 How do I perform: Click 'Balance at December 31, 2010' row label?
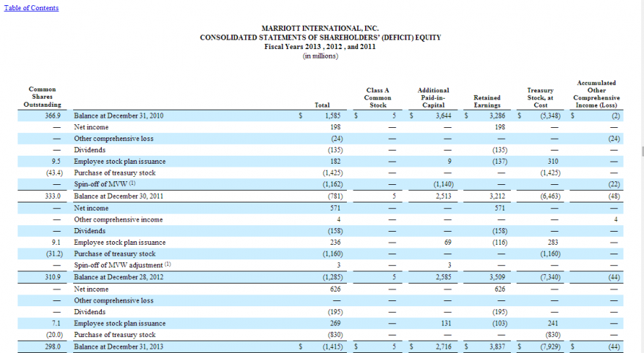click(119, 115)
